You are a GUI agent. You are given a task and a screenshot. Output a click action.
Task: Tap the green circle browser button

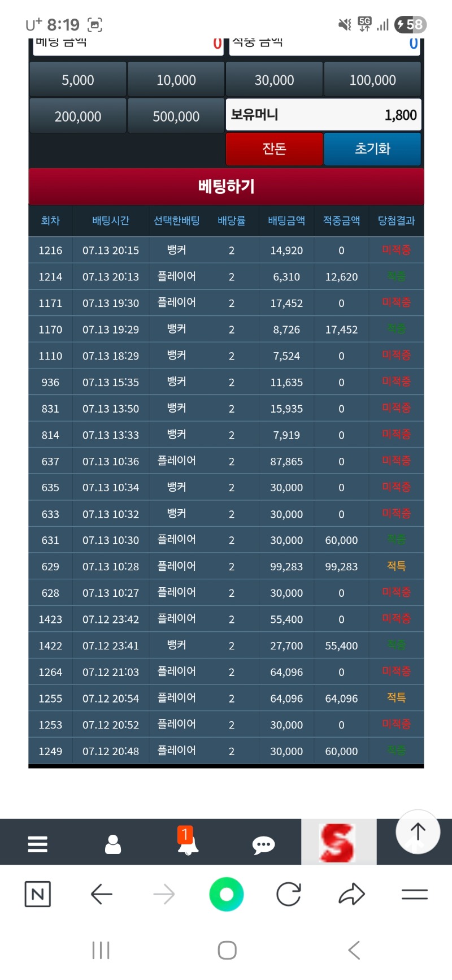(x=226, y=894)
